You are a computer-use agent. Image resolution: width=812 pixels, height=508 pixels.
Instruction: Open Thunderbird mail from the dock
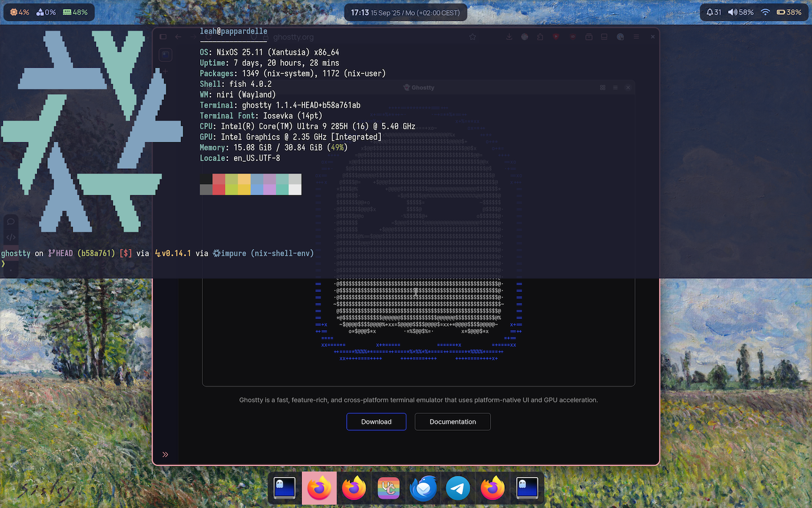(x=423, y=488)
